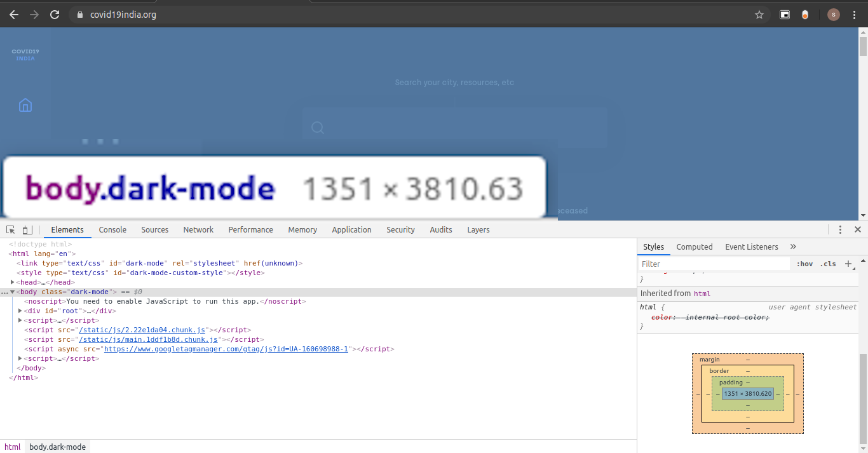Collapse the body dark-mode node
868x453 pixels.
[x=13, y=292]
